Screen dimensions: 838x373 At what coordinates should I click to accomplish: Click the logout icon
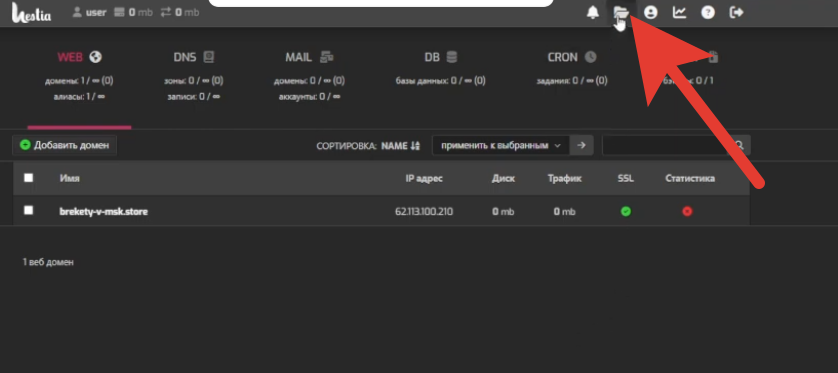[x=736, y=12]
